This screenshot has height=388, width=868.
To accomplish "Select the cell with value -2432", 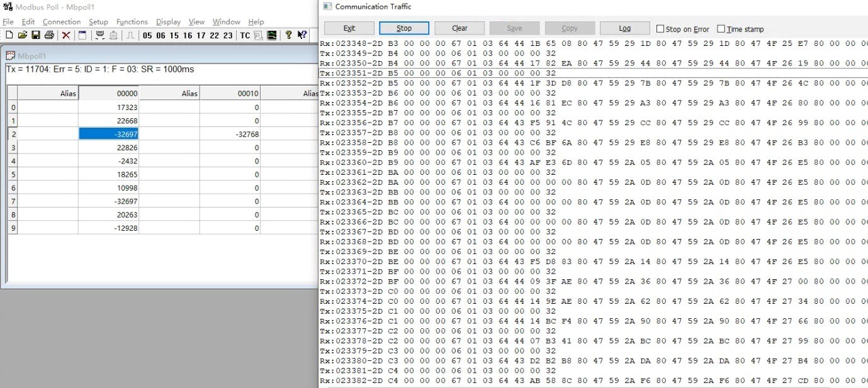I will (x=108, y=161).
